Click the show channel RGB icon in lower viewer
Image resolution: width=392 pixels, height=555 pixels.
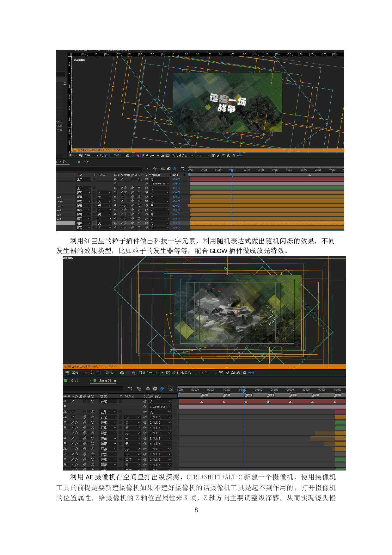click(133, 373)
